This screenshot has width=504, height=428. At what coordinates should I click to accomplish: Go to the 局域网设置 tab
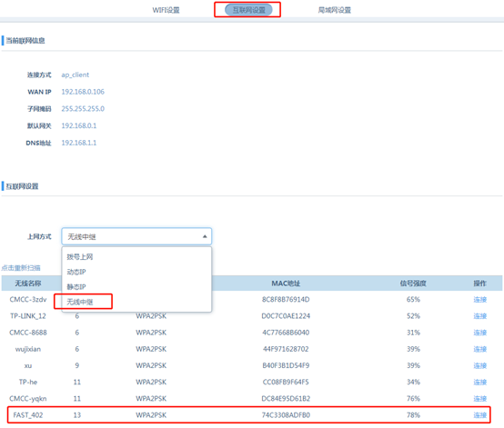click(335, 10)
